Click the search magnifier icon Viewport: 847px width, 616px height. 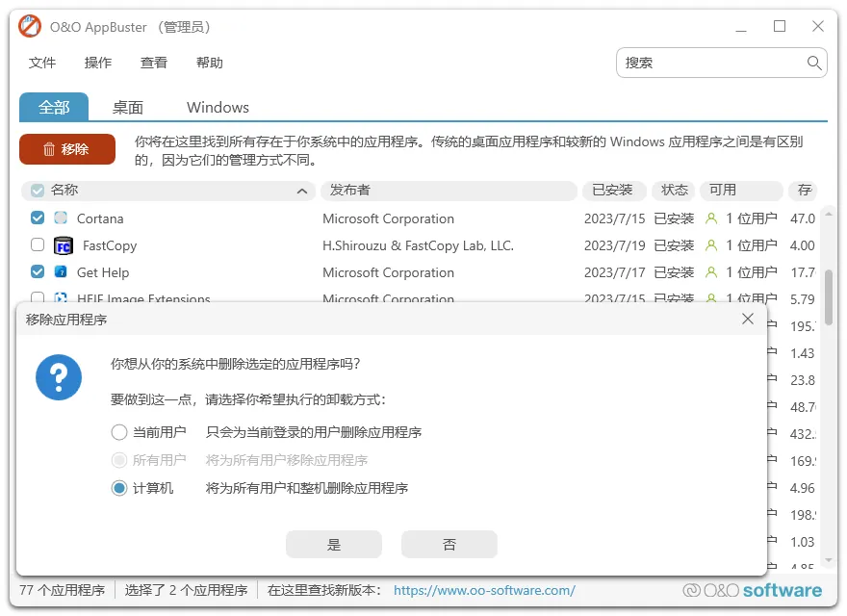pos(814,63)
